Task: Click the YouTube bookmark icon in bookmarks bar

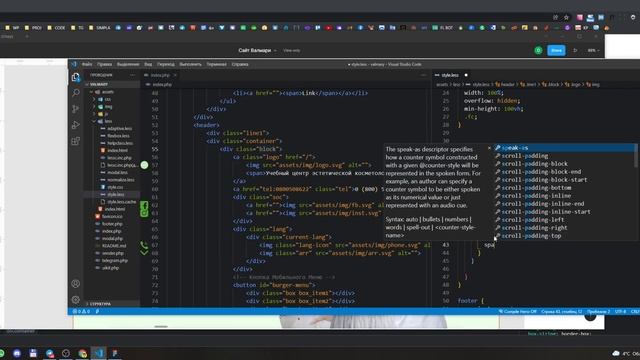Action: 329,28
